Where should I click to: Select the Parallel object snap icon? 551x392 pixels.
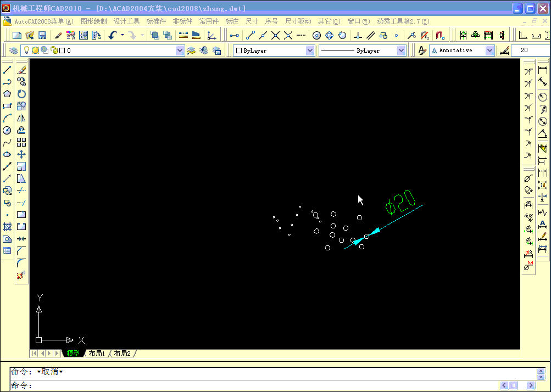coord(370,35)
